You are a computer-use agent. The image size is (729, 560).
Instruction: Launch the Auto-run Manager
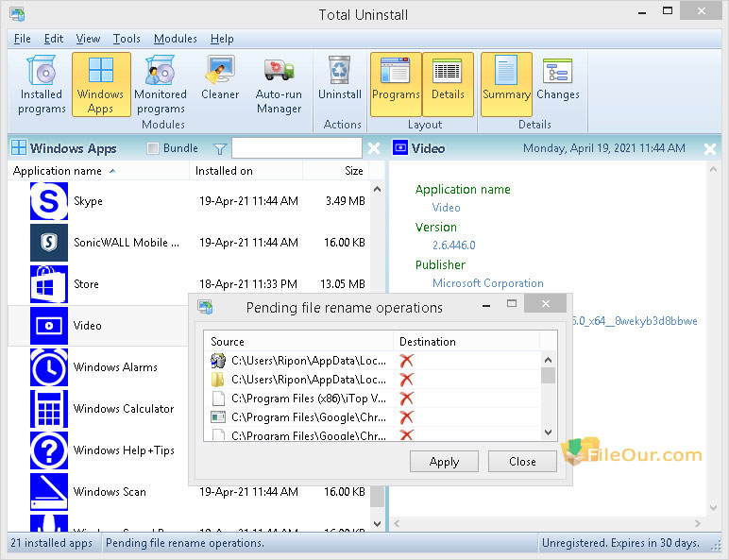click(279, 84)
